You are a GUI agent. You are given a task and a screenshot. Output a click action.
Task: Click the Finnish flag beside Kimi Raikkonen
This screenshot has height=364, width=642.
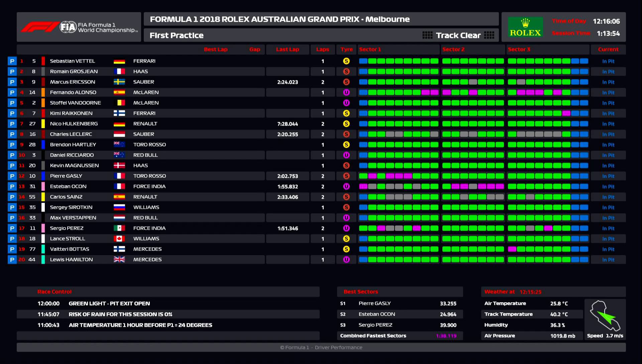[x=119, y=113]
